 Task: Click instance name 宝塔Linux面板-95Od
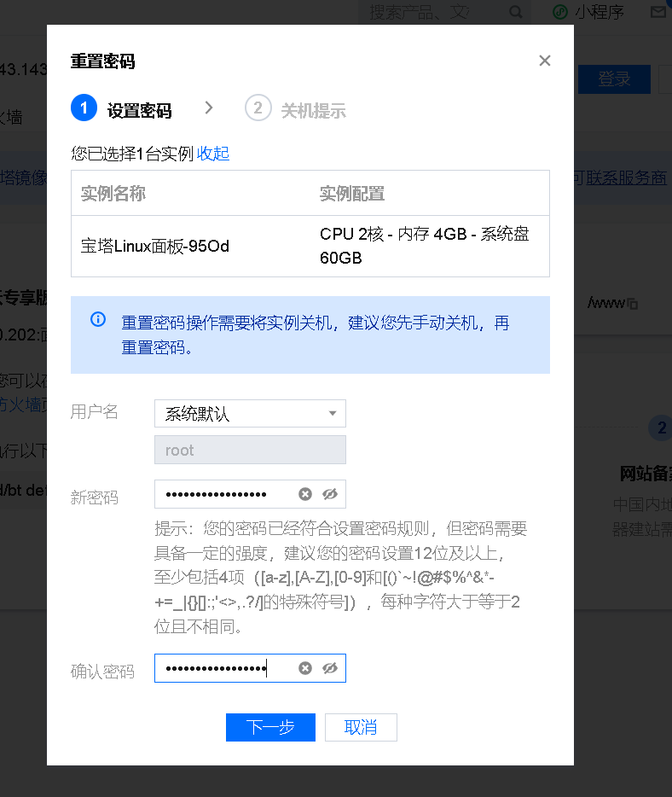click(x=155, y=246)
